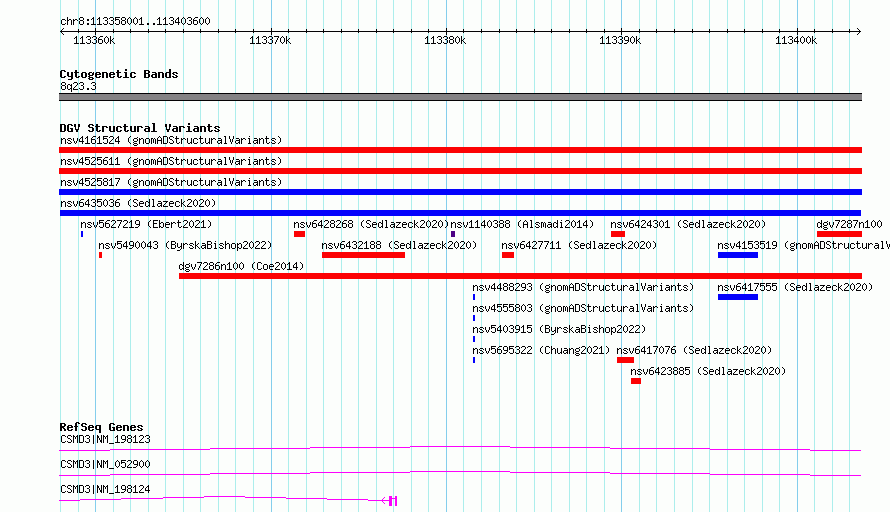Select the CSMD3|NM_198124 gene label
Viewport: 890px width, 512px height.
click(x=105, y=489)
